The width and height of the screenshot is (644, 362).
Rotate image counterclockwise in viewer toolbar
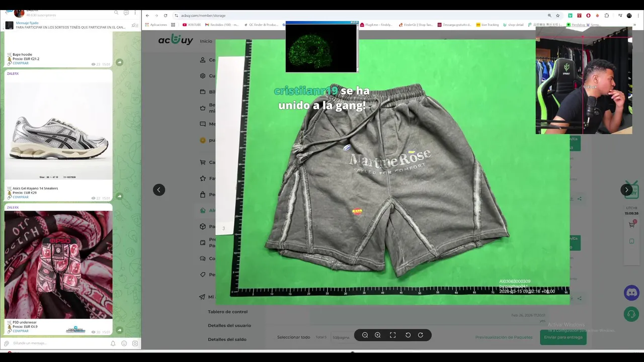[408, 335]
